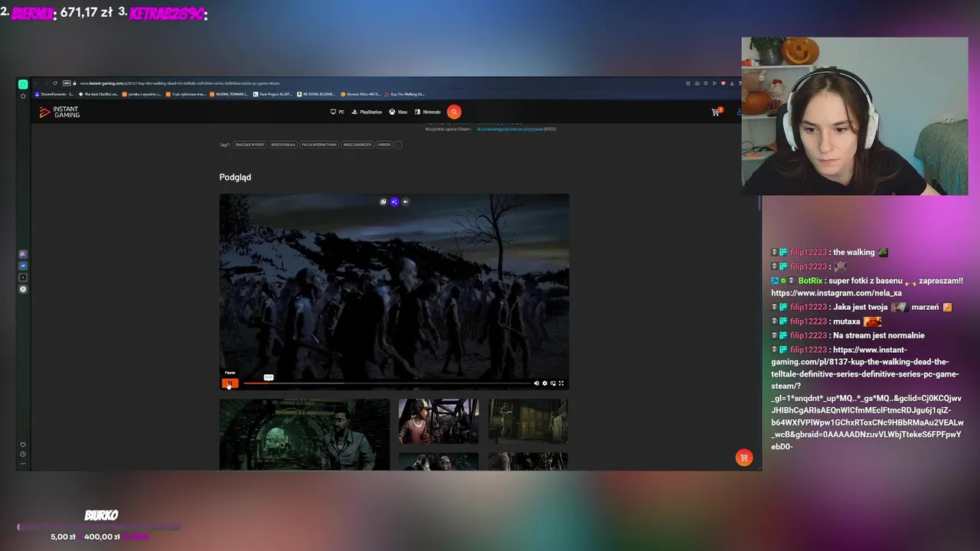Click the sidebar heart icon at bottom

[23, 445]
